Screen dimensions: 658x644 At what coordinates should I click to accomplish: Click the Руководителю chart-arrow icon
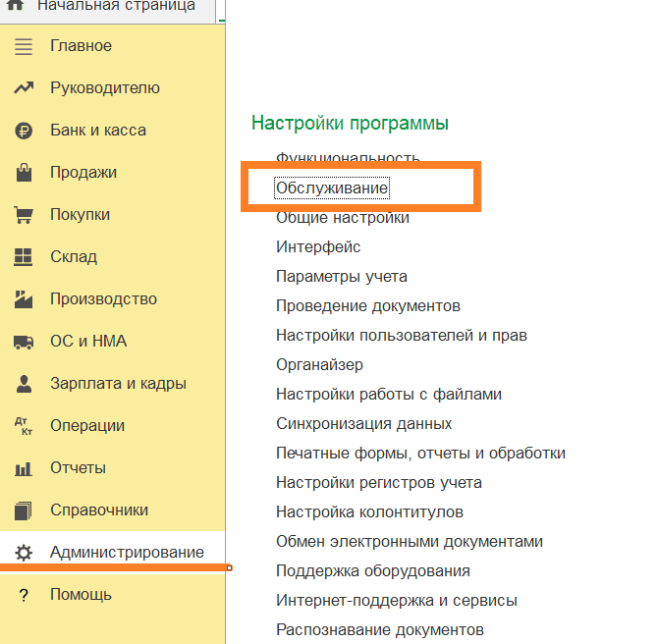pyautogui.click(x=24, y=87)
